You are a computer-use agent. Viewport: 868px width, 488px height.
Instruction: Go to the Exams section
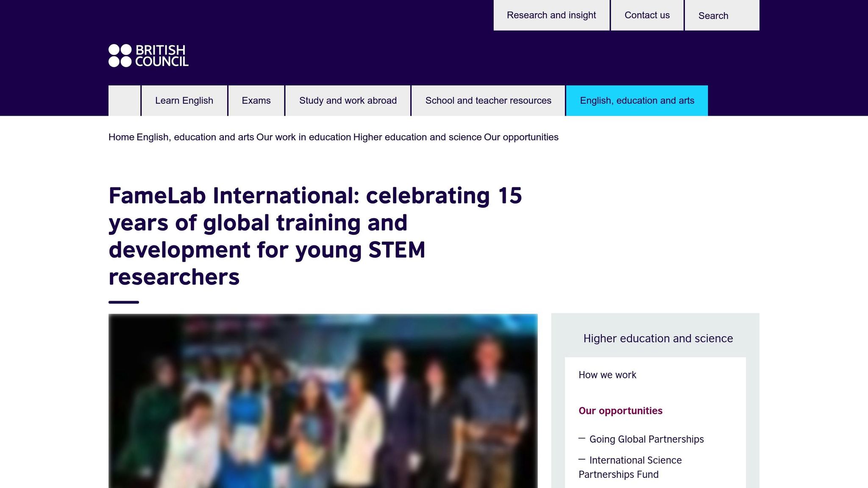256,100
